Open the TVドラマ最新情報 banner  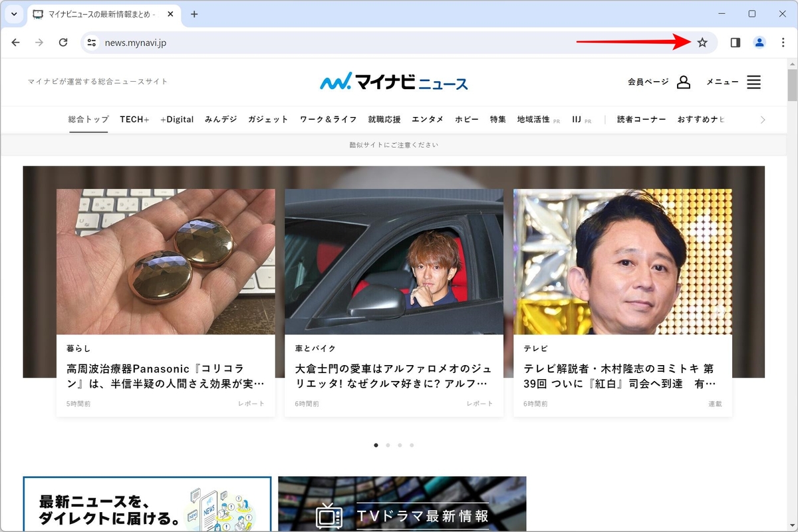coord(402,503)
